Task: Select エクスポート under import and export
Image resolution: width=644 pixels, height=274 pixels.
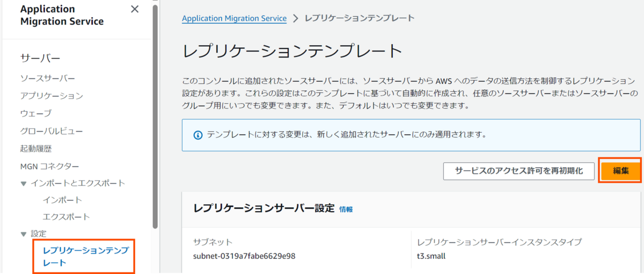Action: coord(66,217)
